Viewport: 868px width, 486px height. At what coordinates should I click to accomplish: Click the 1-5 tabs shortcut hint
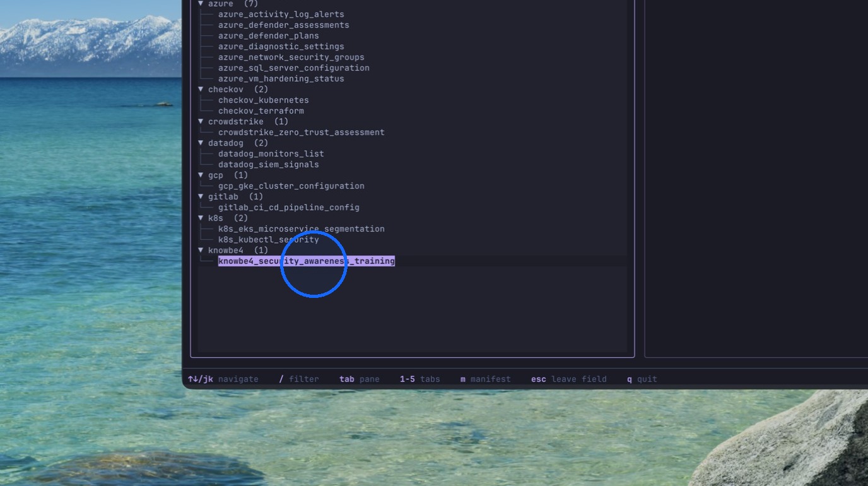420,379
